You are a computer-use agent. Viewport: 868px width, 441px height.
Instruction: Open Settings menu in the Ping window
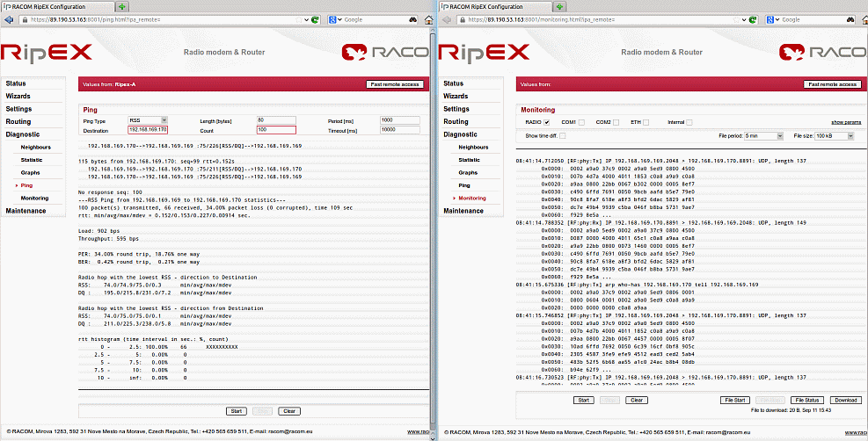click(18, 109)
